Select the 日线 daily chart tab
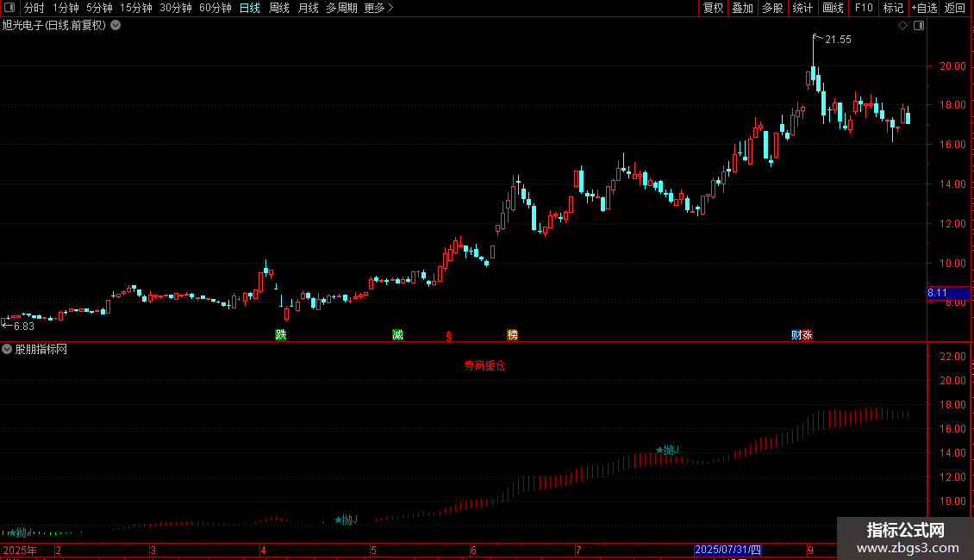 coord(250,8)
